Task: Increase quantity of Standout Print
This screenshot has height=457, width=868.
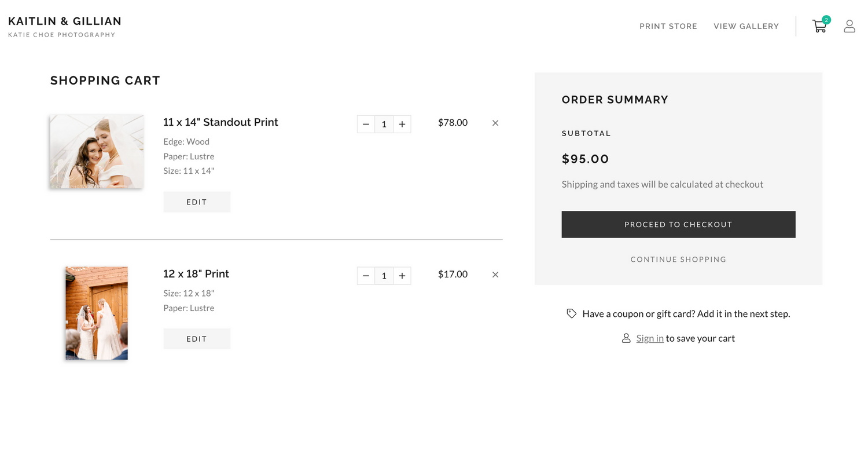Action: click(402, 124)
